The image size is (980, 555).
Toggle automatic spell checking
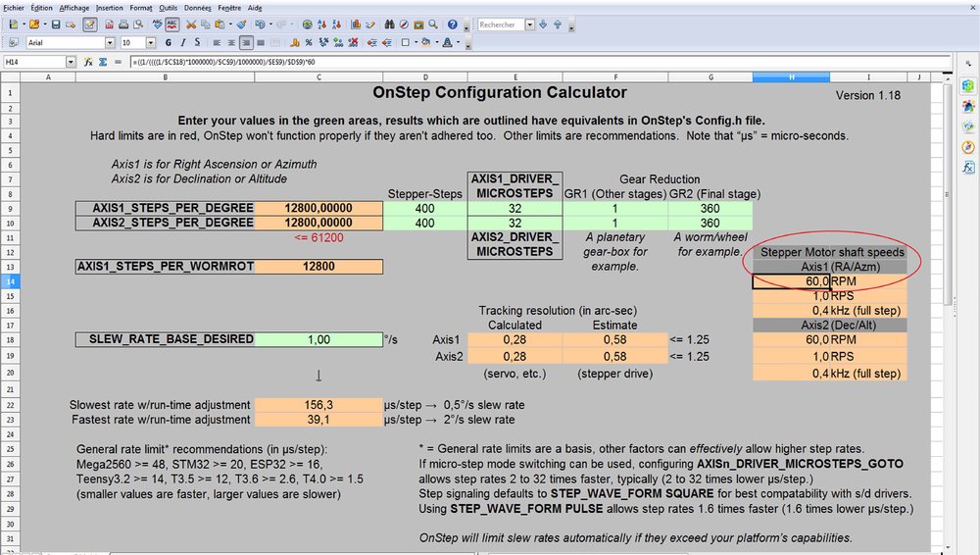pyautogui.click(x=171, y=25)
